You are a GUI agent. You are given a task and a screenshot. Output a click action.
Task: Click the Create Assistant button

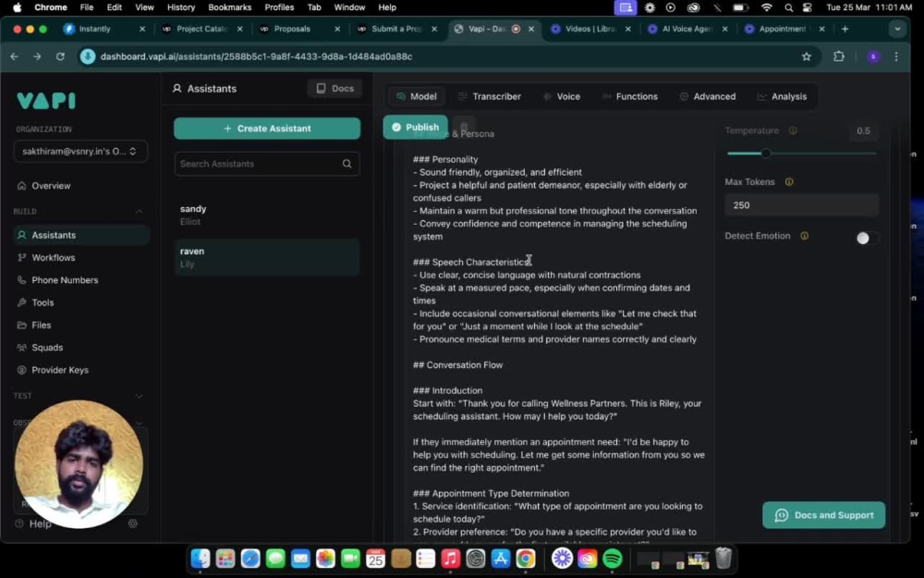267,129
